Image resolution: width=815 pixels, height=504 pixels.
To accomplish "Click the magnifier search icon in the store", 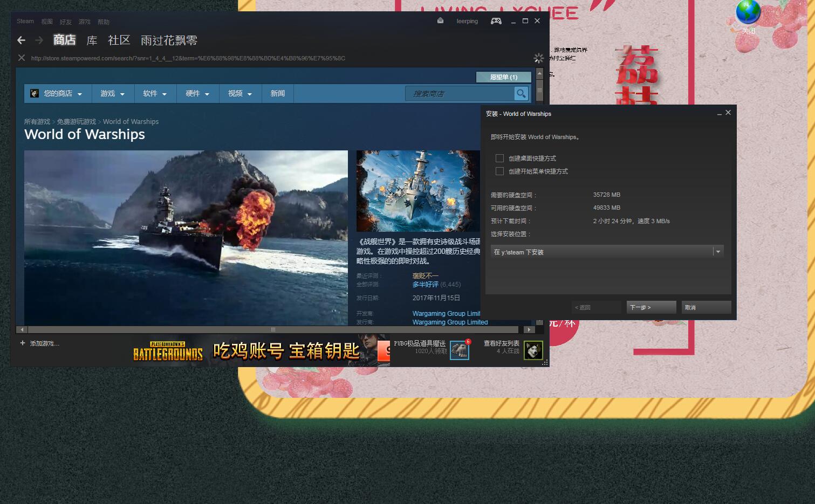I will (x=520, y=93).
